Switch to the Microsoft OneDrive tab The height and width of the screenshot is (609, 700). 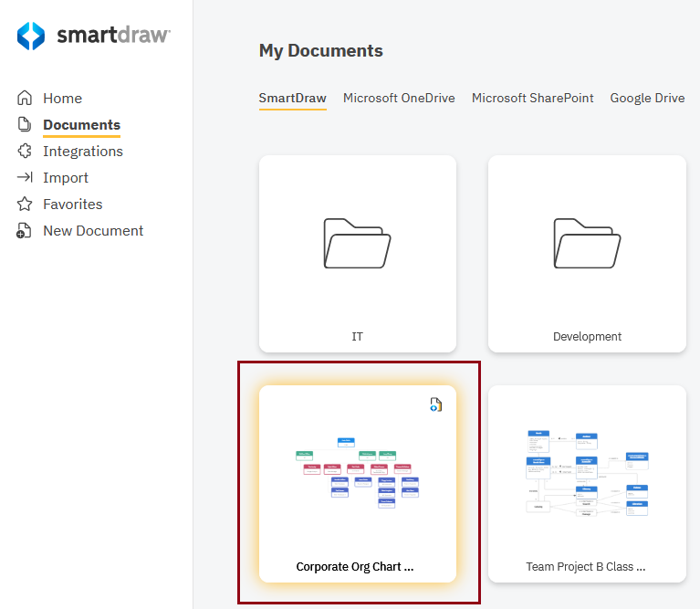tap(399, 98)
